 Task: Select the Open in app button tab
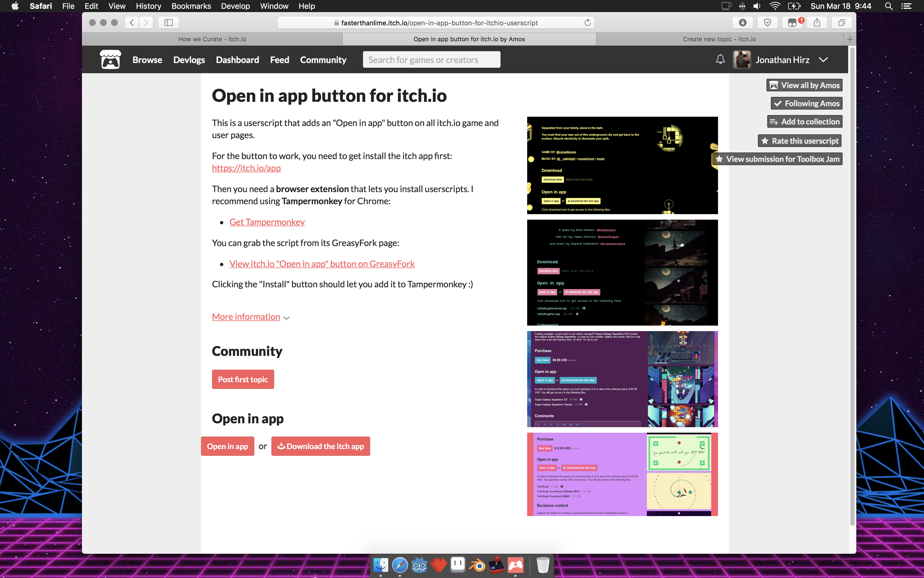pos(469,39)
